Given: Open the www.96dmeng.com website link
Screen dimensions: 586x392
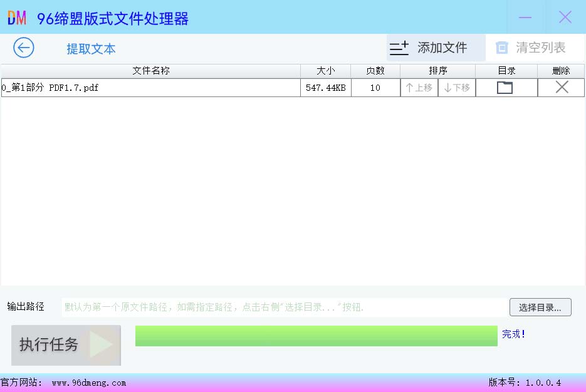Looking at the screenshot, I should pyautogui.click(x=88, y=383).
